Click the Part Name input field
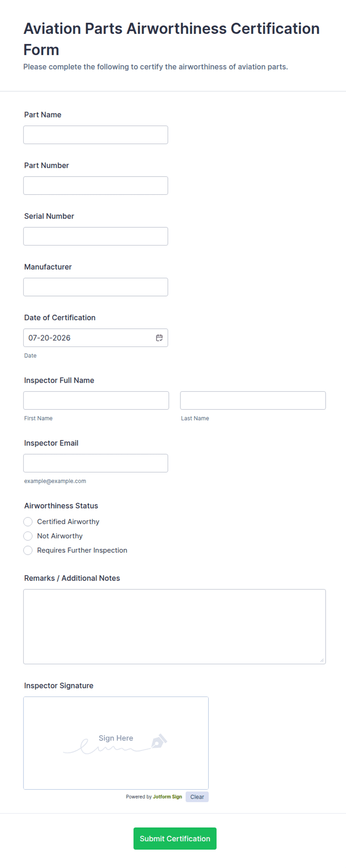 tap(96, 135)
